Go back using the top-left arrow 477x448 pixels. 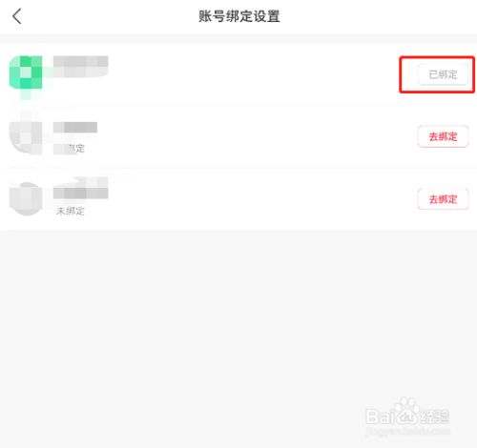[17, 16]
